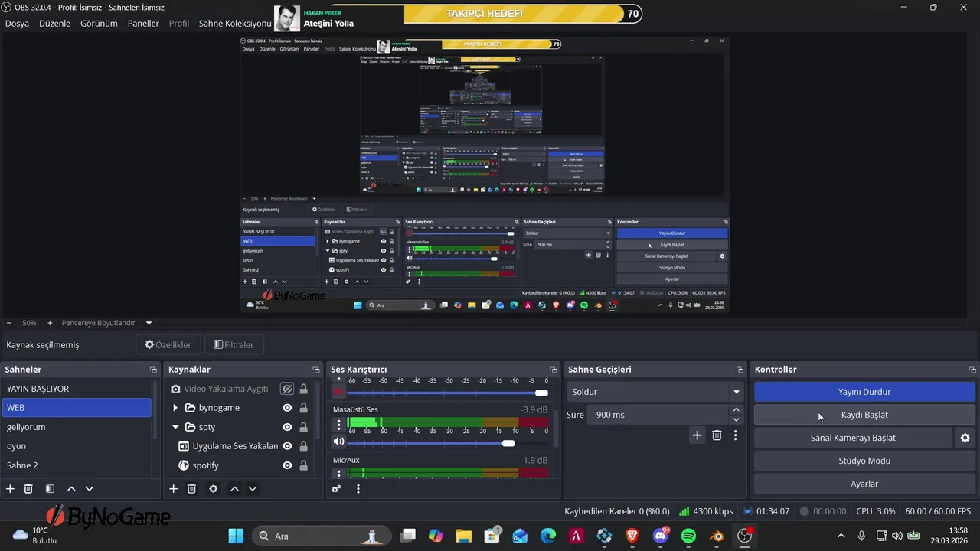Screen dimensions: 980x551
Task: Open three-dot menu for Mic/Aux channel
Action: point(339,474)
